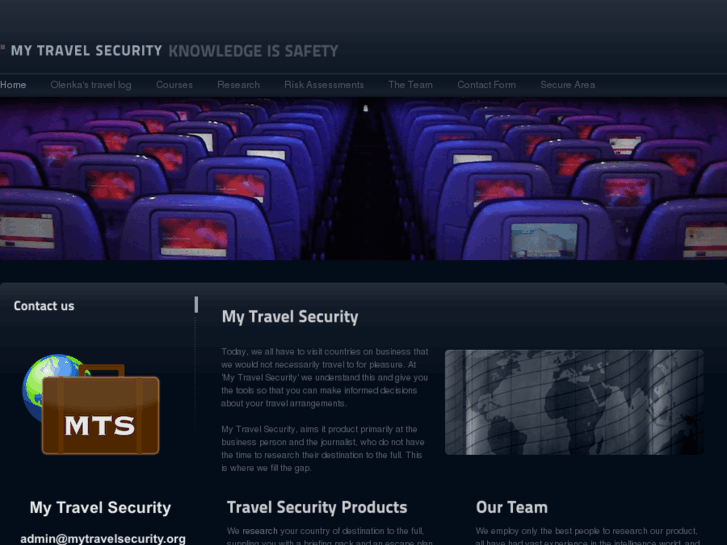Click the Our Team heading
This screenshot has width=727, height=545.
pyautogui.click(x=512, y=507)
